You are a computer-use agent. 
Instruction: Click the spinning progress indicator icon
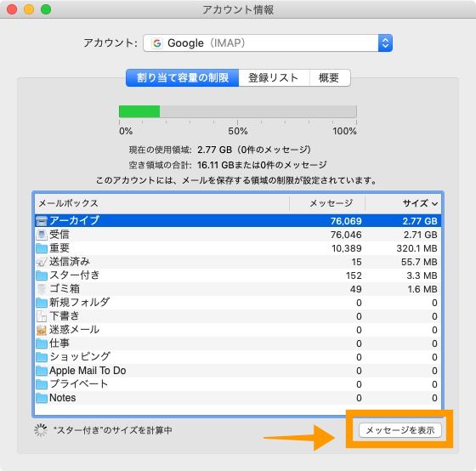(x=41, y=430)
